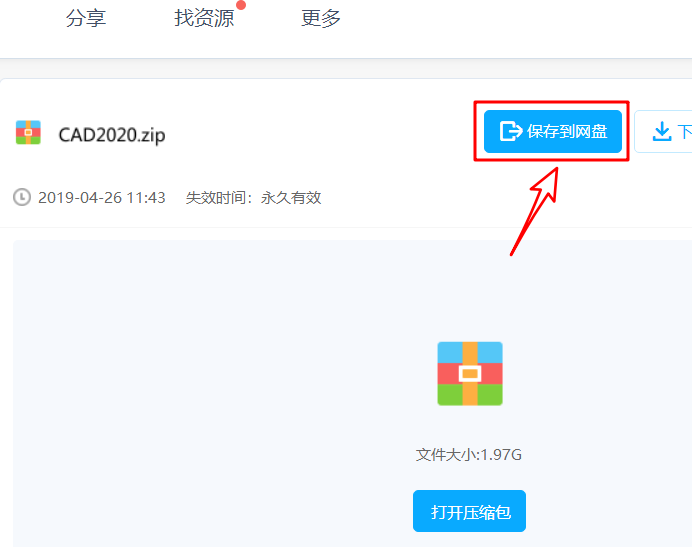Click the 2019-04-26 11:43 timestamp

[x=102, y=197]
